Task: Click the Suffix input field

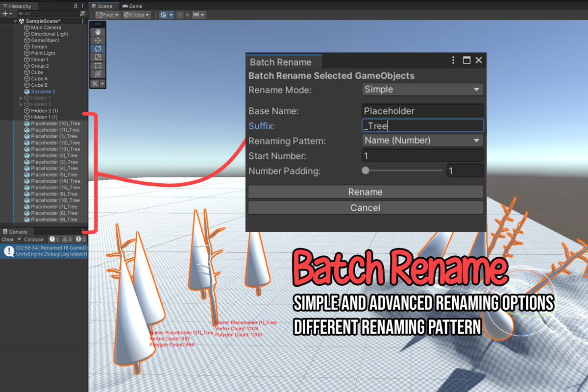Action: [x=423, y=126]
